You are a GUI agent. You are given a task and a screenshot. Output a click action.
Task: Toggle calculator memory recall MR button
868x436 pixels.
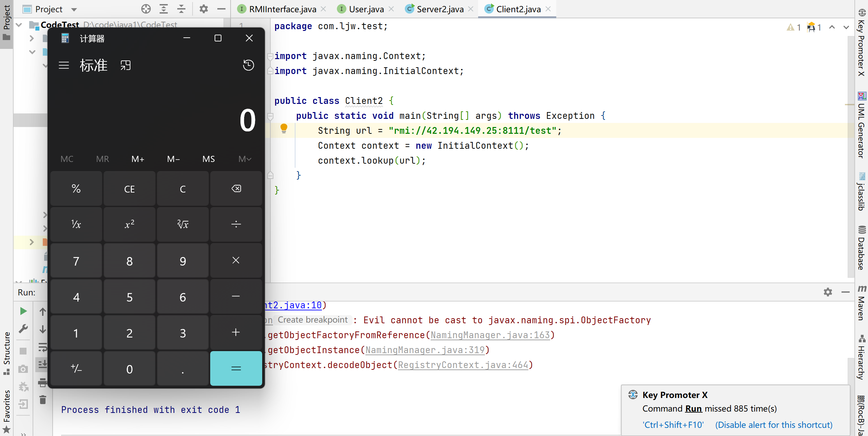click(102, 160)
